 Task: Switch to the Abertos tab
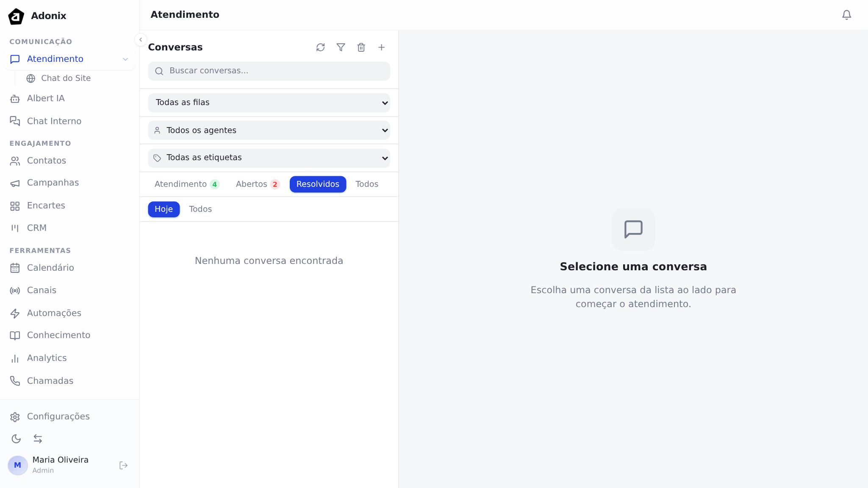pyautogui.click(x=257, y=184)
